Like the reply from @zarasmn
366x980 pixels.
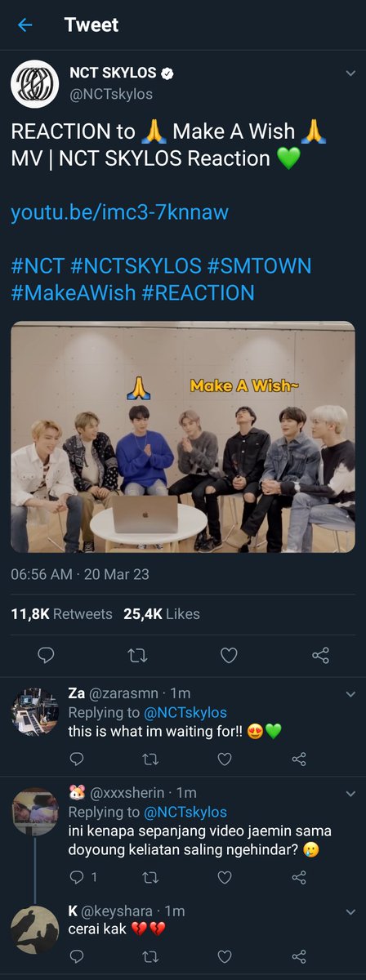tap(225, 759)
